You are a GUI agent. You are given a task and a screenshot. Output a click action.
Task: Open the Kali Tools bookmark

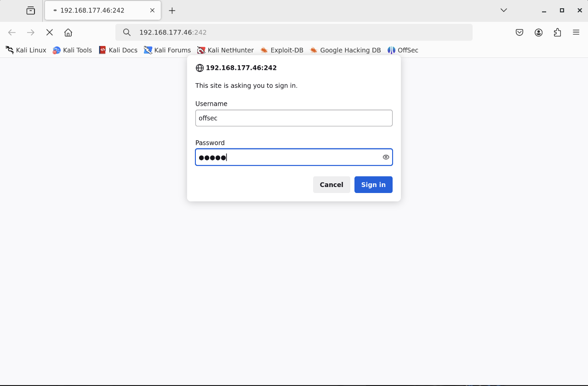click(x=72, y=50)
